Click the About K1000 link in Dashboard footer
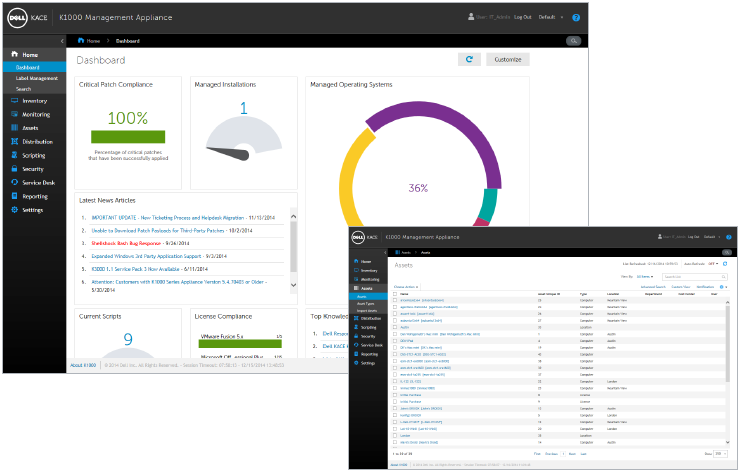 pyautogui.click(x=83, y=365)
